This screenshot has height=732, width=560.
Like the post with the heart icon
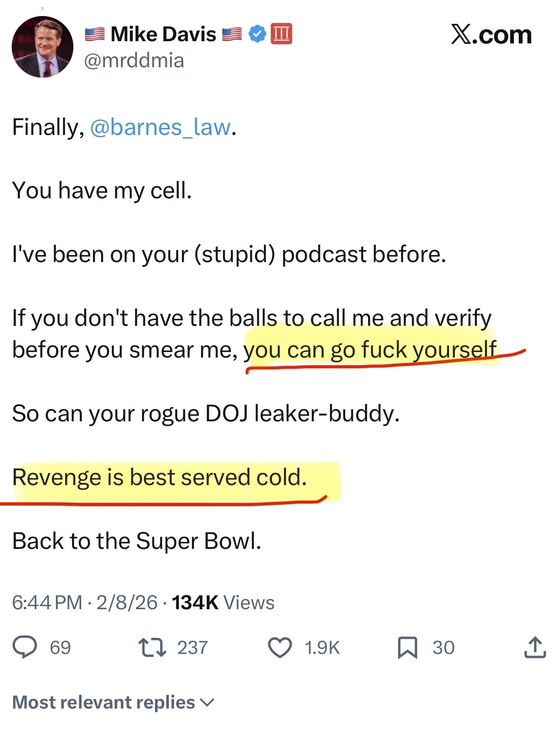[280, 647]
